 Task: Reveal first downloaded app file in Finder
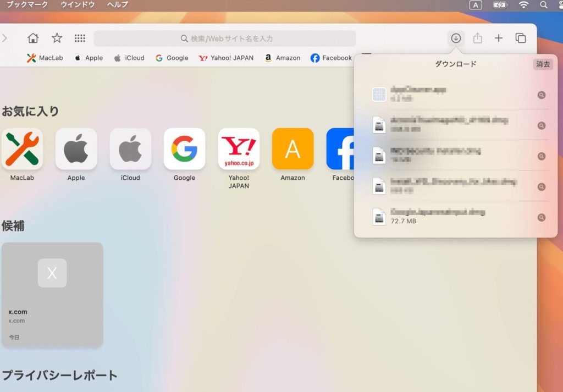541,95
